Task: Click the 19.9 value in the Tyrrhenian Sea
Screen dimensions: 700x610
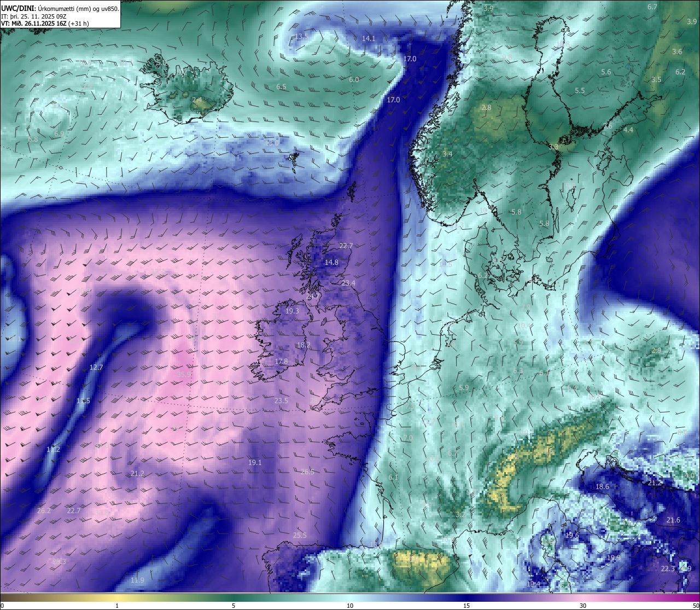Action: point(614,557)
